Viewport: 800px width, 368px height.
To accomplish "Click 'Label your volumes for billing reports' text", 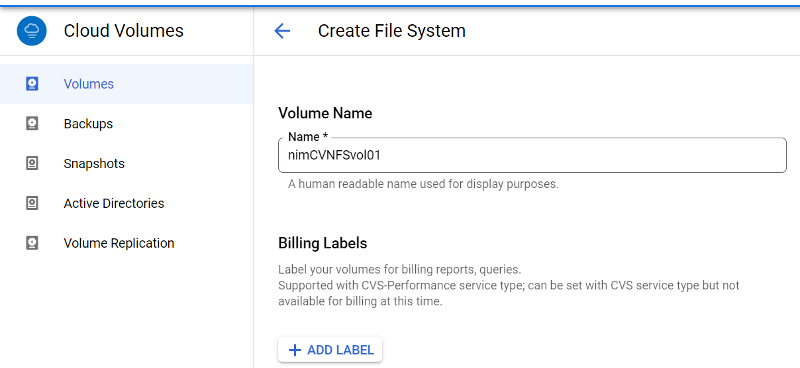I will (399, 269).
